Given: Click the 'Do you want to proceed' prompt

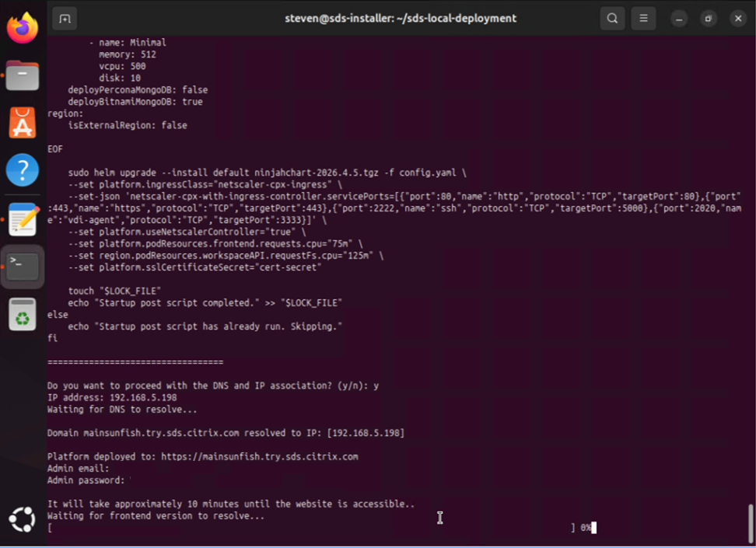Looking at the screenshot, I should [212, 386].
